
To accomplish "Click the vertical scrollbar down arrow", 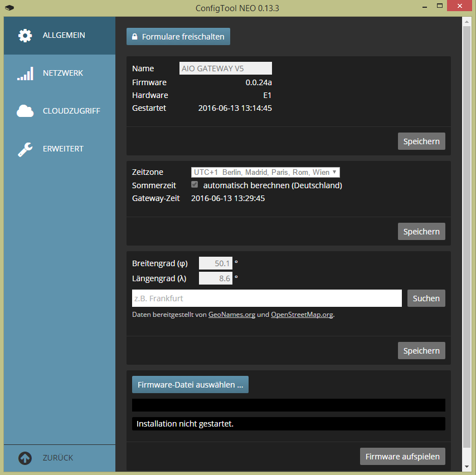I will point(467,466).
